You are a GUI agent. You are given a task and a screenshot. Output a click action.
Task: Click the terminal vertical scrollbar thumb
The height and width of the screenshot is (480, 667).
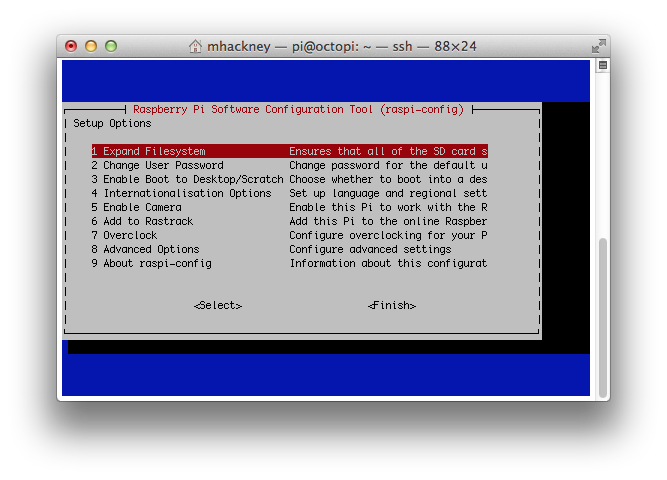pyautogui.click(x=602, y=300)
